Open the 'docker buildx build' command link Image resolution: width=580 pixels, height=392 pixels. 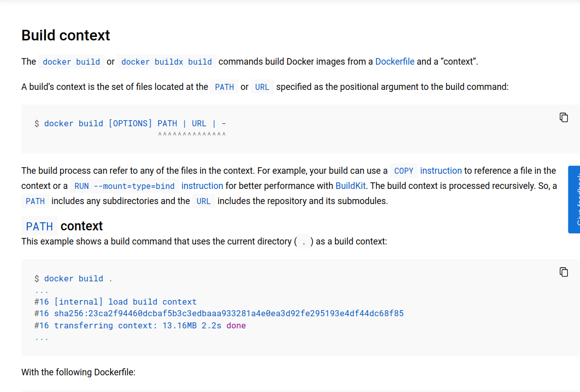click(166, 62)
